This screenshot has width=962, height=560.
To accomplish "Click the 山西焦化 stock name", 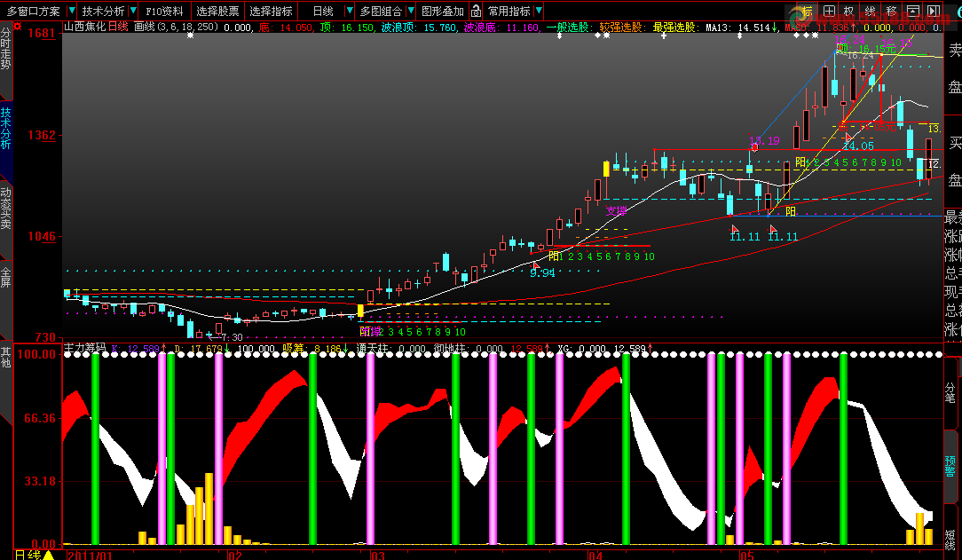I will point(84,27).
